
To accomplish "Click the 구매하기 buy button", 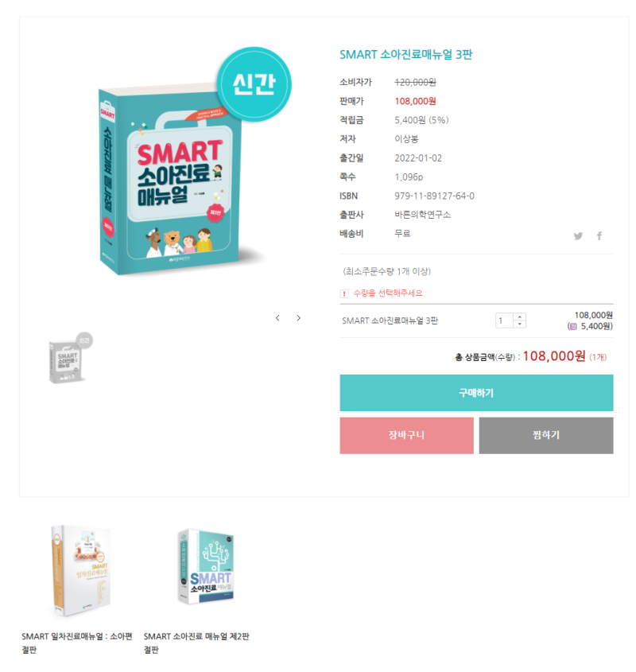I will coord(476,393).
